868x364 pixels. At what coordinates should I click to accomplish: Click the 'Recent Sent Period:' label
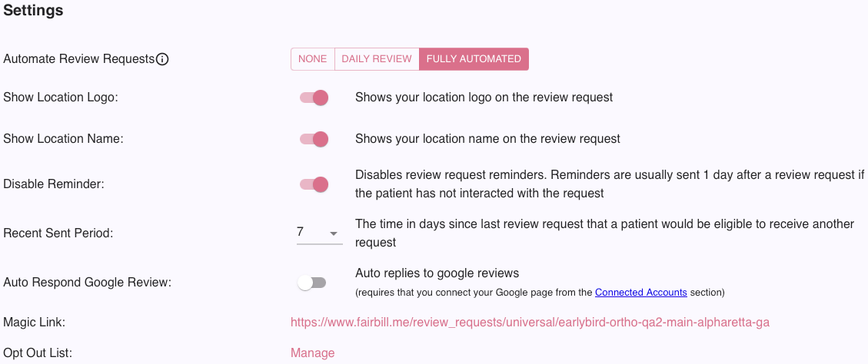coord(58,233)
